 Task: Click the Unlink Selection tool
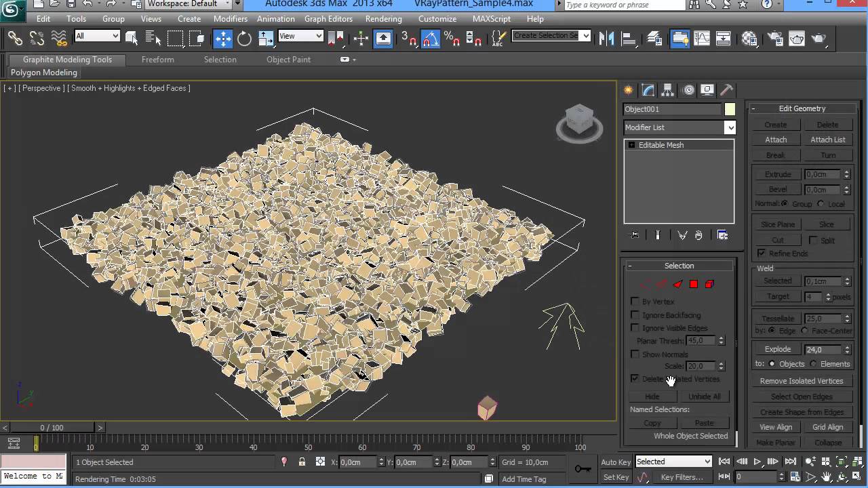pyautogui.click(x=37, y=38)
